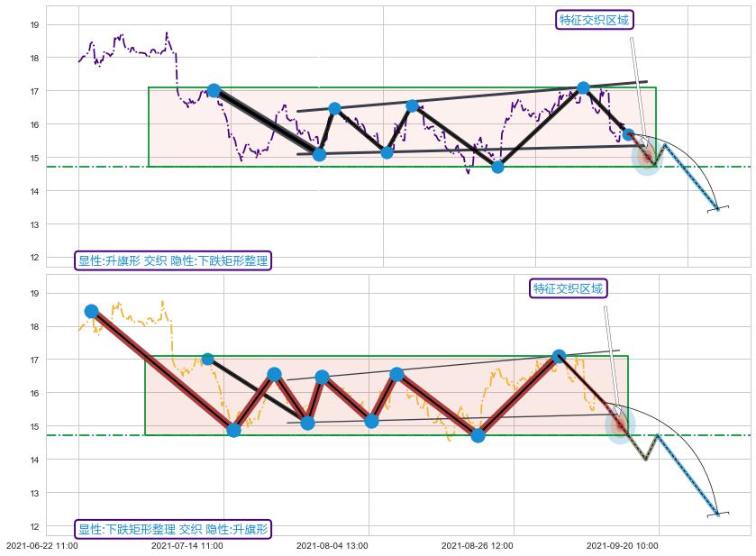Image resolution: width=756 pixels, height=556 pixels.
Task: Click the top chart's 特征交织区域 label
Action: pyautogui.click(x=594, y=21)
